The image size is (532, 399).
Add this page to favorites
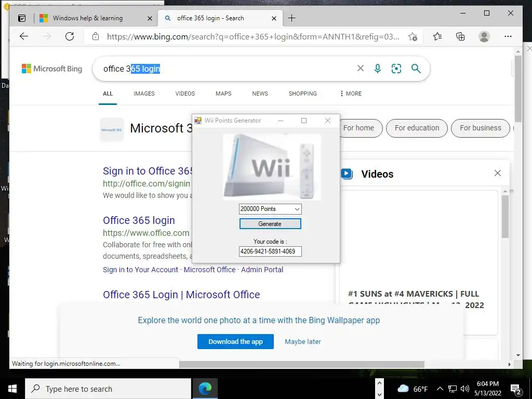pos(413,37)
